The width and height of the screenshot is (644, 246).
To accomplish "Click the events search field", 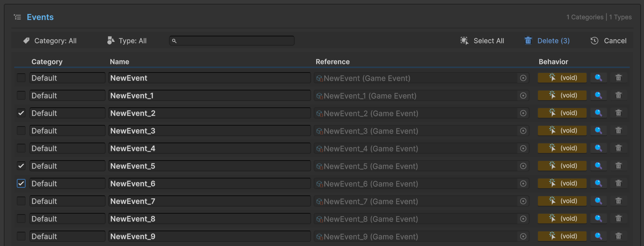I will 232,41.
